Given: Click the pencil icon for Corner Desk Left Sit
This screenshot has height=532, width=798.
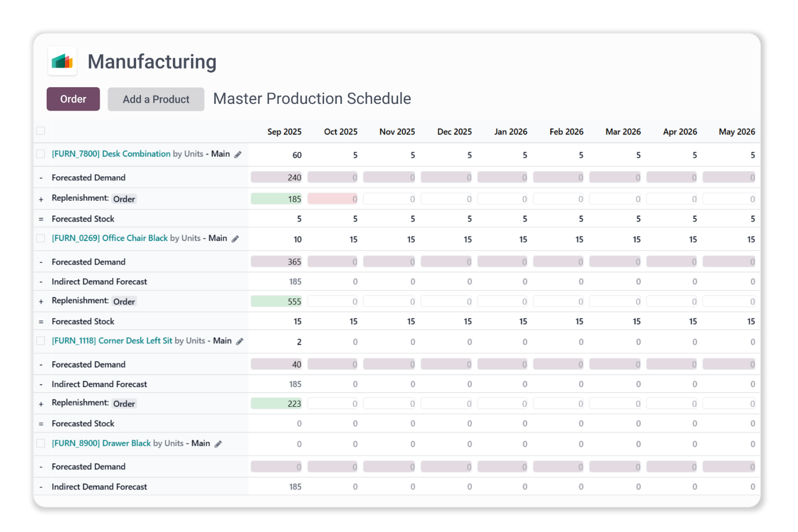Looking at the screenshot, I should click(x=240, y=341).
